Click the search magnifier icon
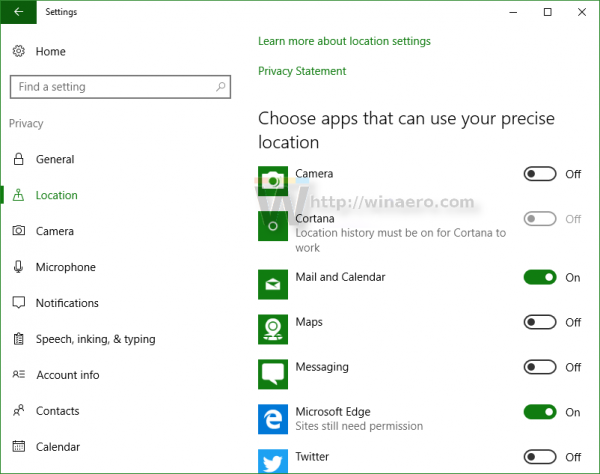The height and width of the screenshot is (474, 600). 220,87
